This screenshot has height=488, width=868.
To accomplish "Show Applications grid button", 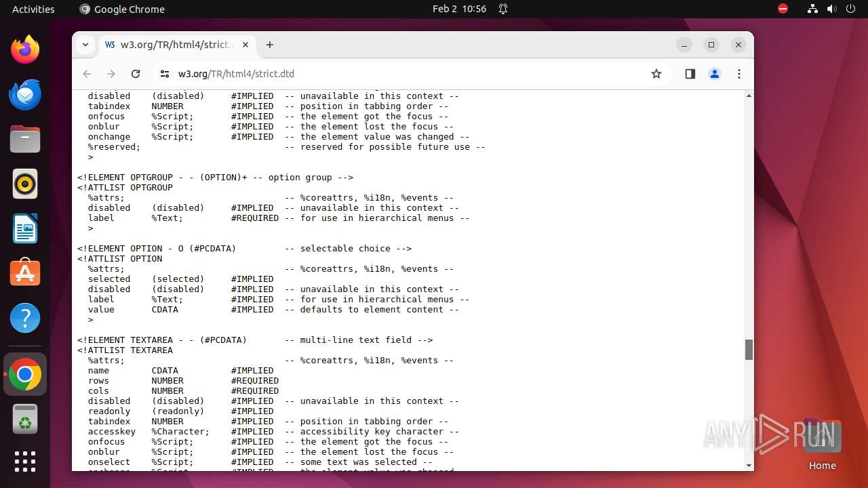I will (x=25, y=462).
